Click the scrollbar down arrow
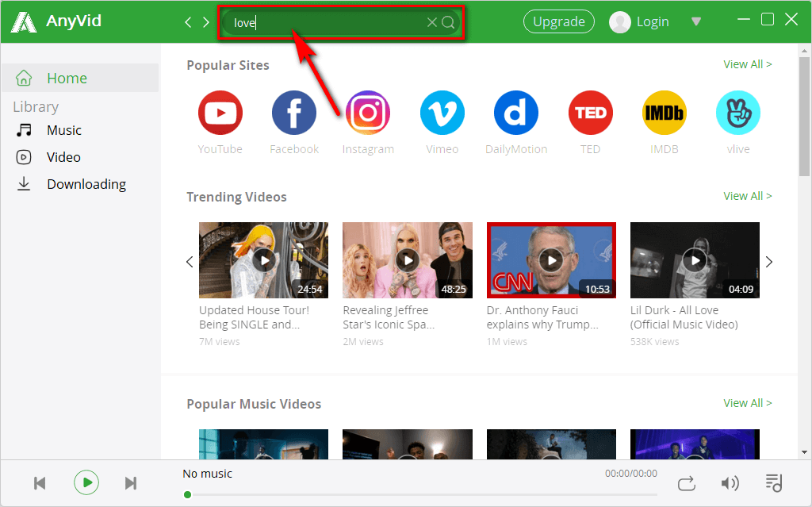 pyautogui.click(x=804, y=452)
